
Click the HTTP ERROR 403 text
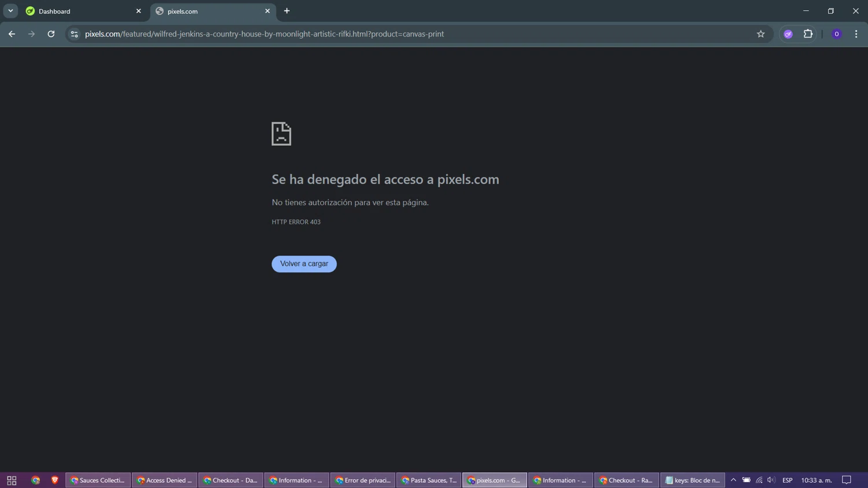pyautogui.click(x=296, y=222)
